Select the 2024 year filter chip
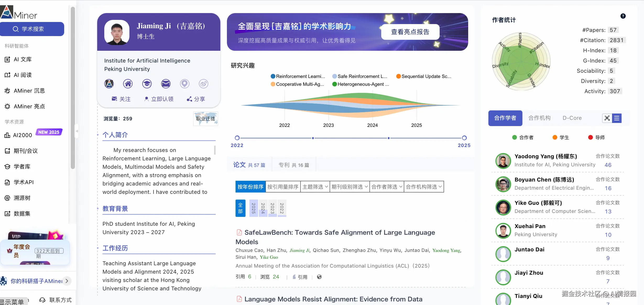Viewport: 644px width, 305px height. point(263,208)
